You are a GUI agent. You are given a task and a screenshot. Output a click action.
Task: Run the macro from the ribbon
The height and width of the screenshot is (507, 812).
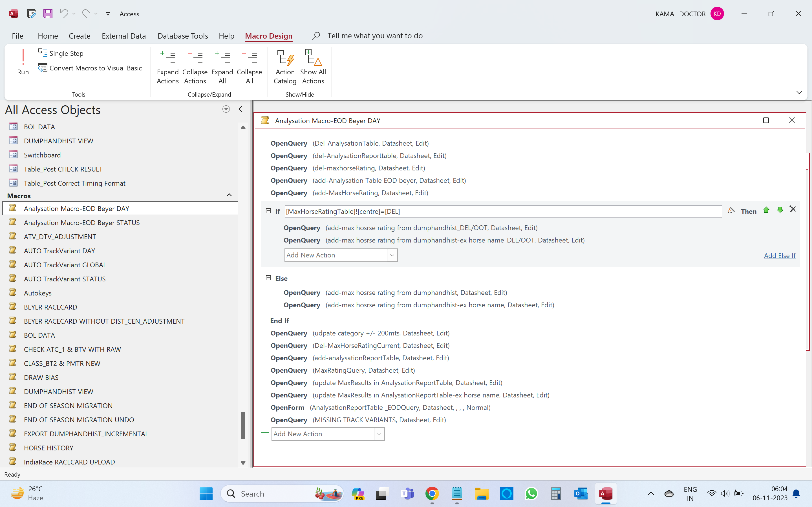[x=23, y=62]
